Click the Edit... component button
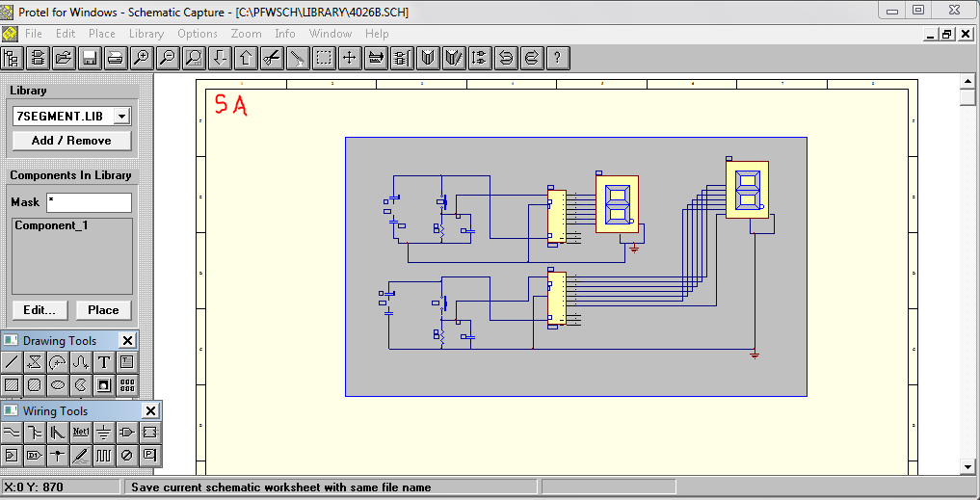This screenshot has width=980, height=500. click(x=39, y=310)
